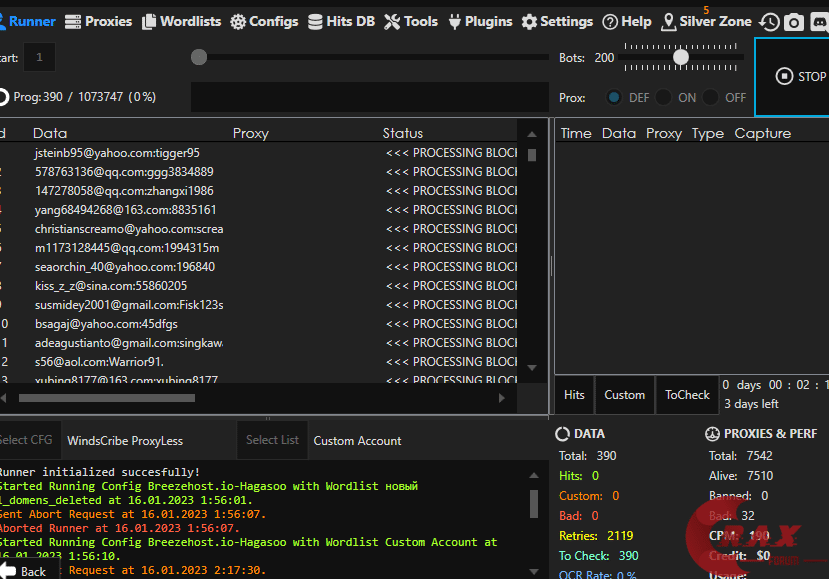This screenshot has height=579, width=829.
Task: Click the data table's scroll down arrow
Action: (532, 368)
